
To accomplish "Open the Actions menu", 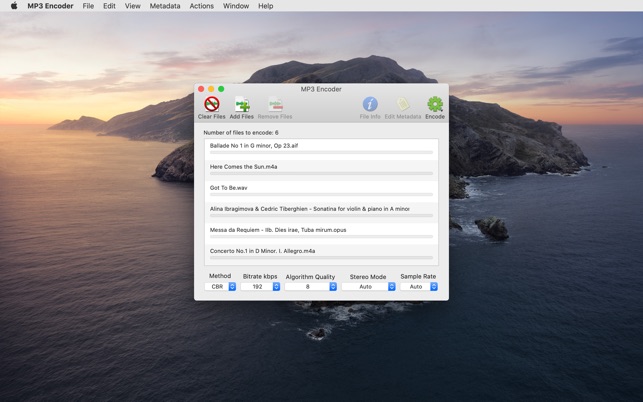I will click(201, 6).
